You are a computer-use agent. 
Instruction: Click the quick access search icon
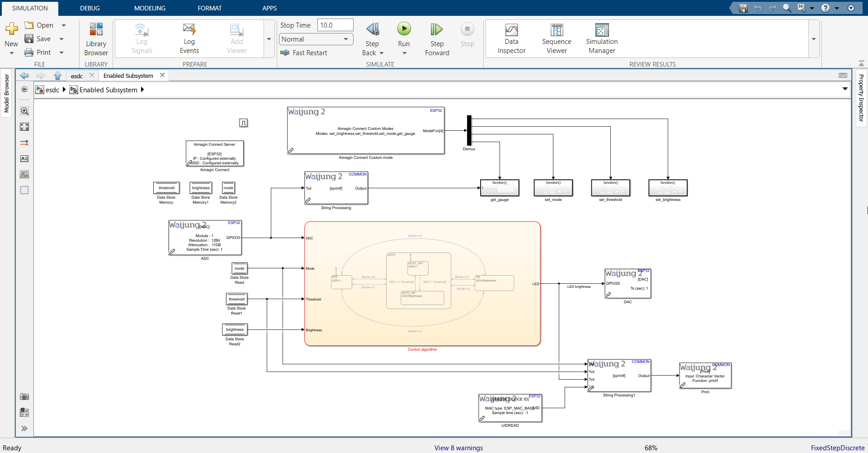click(x=787, y=8)
